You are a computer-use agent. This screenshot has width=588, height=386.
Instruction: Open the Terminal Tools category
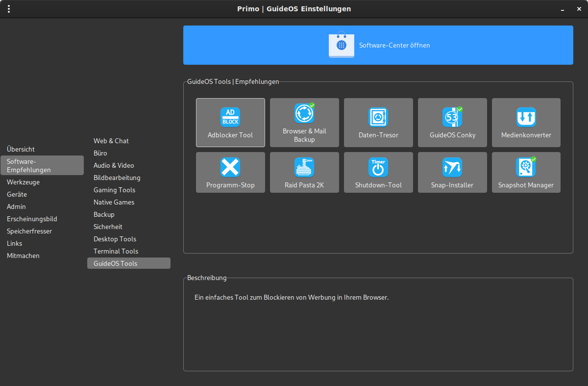tap(116, 251)
